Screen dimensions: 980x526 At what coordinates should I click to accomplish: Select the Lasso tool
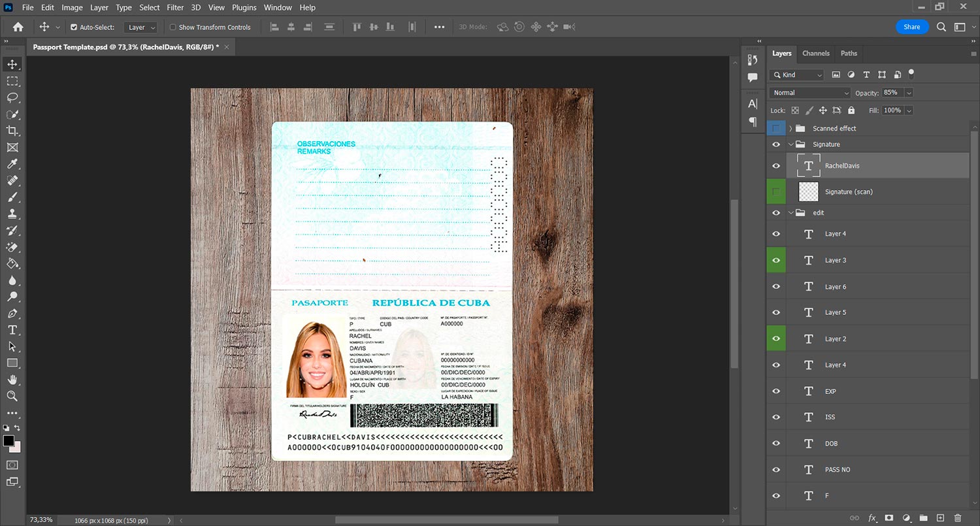tap(12, 97)
